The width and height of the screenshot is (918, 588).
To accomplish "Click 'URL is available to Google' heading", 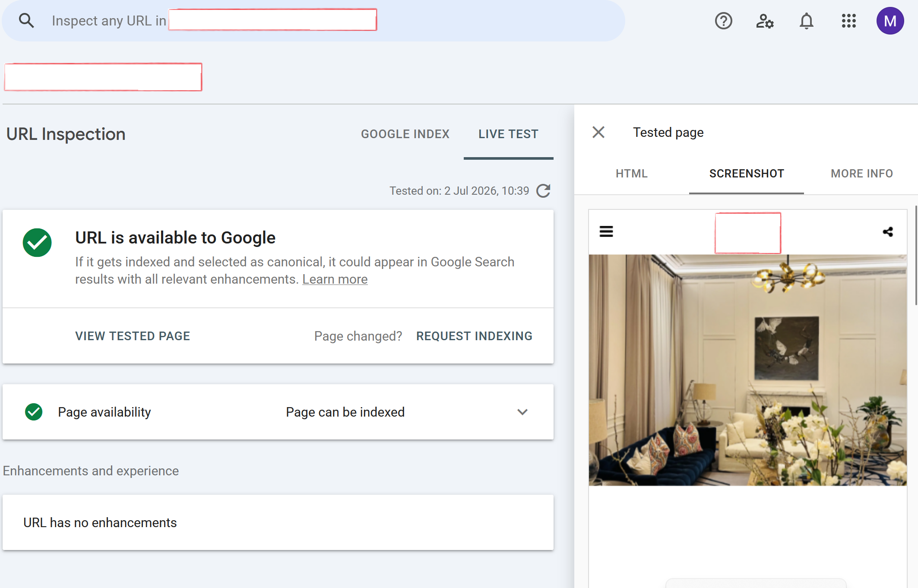I will tap(175, 237).
